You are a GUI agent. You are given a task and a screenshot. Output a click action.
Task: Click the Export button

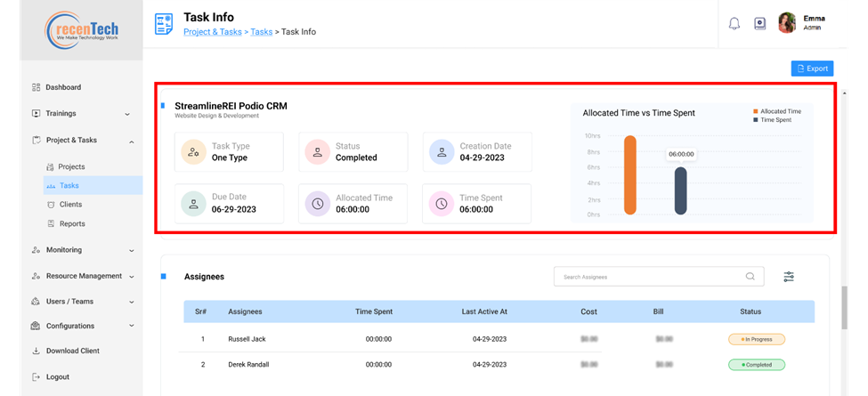pyautogui.click(x=812, y=69)
